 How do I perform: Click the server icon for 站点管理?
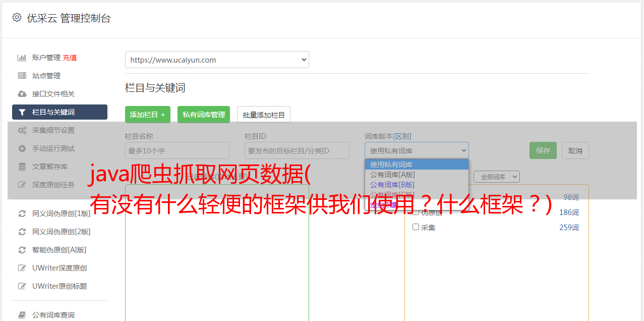click(x=22, y=76)
